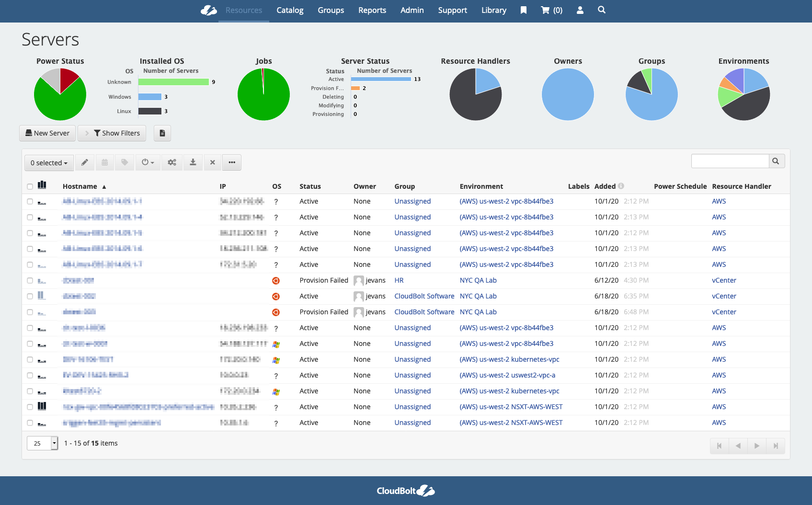
Task: Click the pencil edit icon in toolbar
Action: (x=84, y=162)
